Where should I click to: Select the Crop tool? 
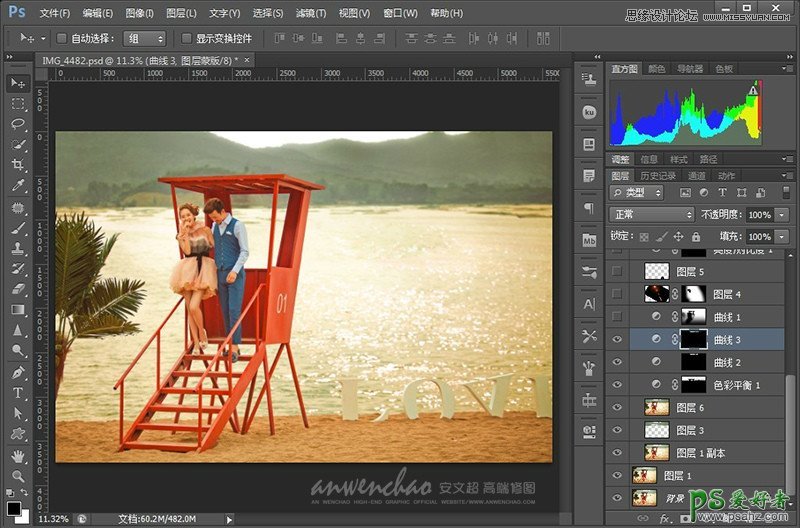click(x=18, y=166)
